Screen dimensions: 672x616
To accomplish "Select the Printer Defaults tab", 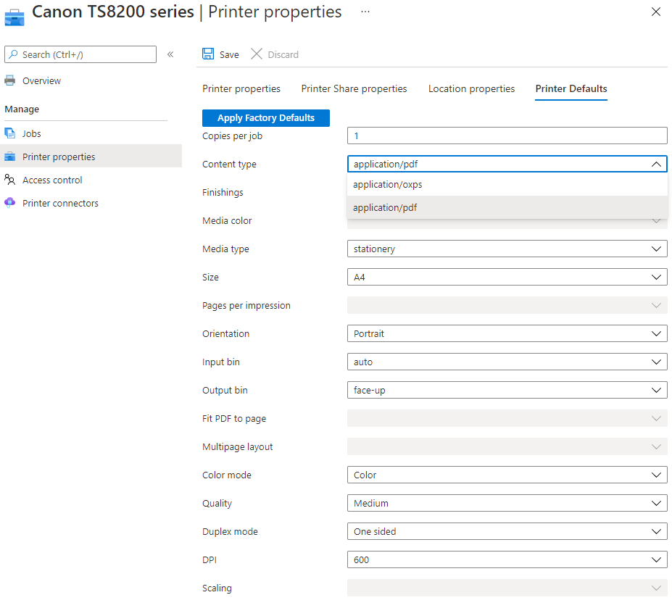I will (x=571, y=88).
